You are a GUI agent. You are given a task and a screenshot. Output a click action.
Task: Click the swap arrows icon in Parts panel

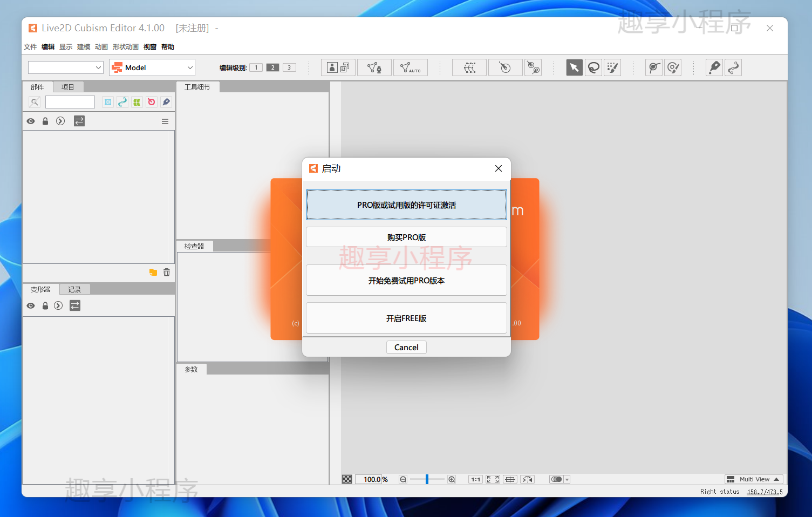click(79, 121)
